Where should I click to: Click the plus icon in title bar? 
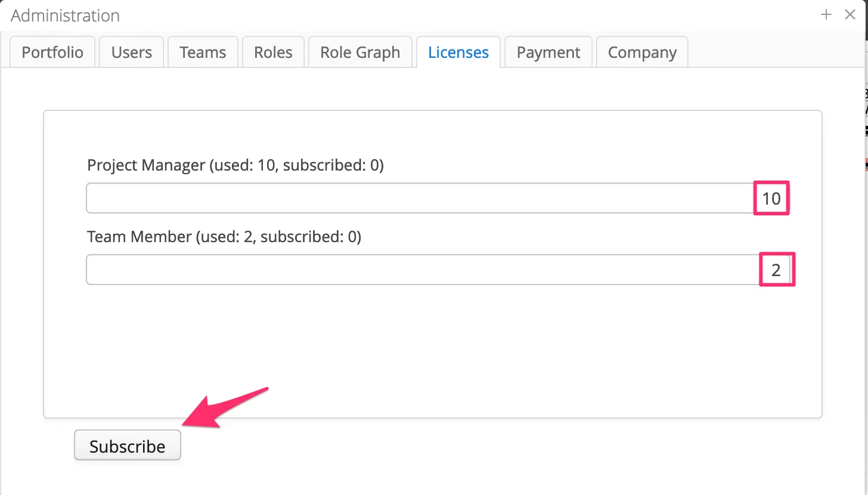coord(826,15)
